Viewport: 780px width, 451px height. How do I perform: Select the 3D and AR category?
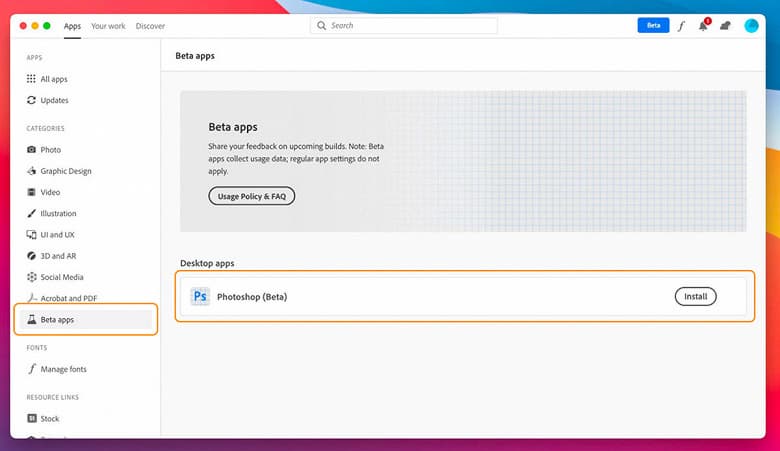(x=58, y=256)
